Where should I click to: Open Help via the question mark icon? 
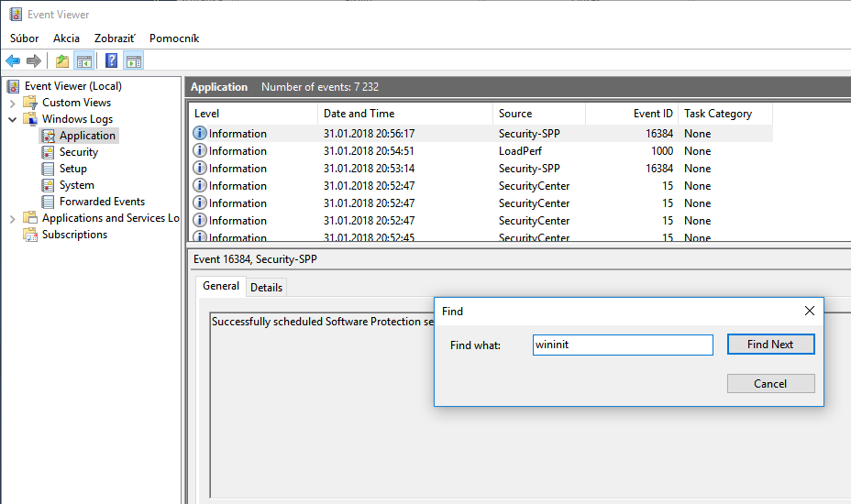[x=111, y=61]
